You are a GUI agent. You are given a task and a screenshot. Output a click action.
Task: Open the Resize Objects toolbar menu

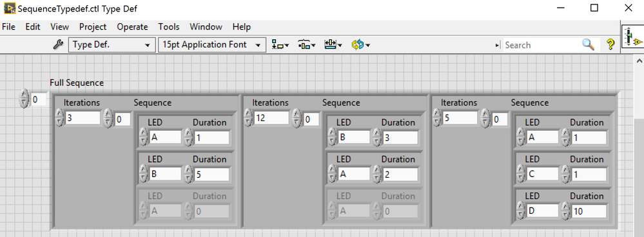[333, 44]
